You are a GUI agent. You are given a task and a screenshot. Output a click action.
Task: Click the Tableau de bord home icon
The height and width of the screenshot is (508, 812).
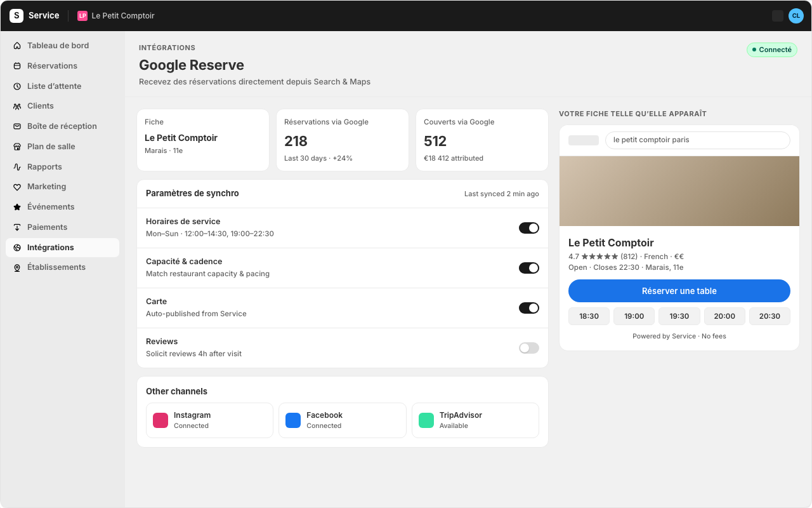tap(17, 46)
